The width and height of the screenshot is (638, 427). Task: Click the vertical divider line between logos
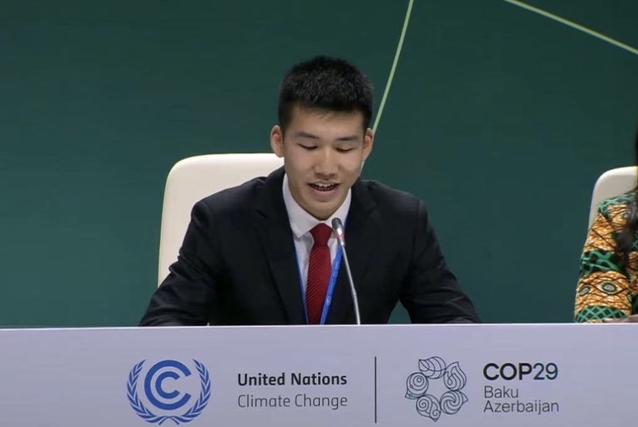click(375, 390)
